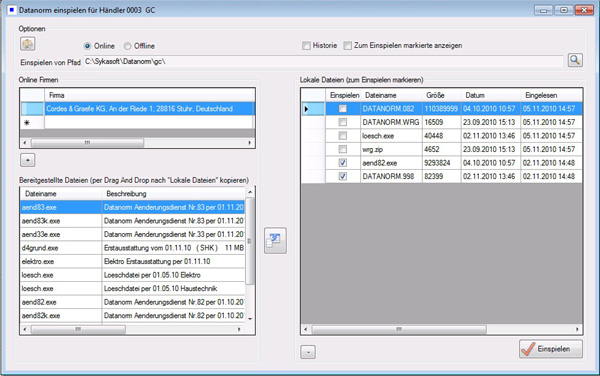Click the plus button below Online Firmen

[28, 160]
